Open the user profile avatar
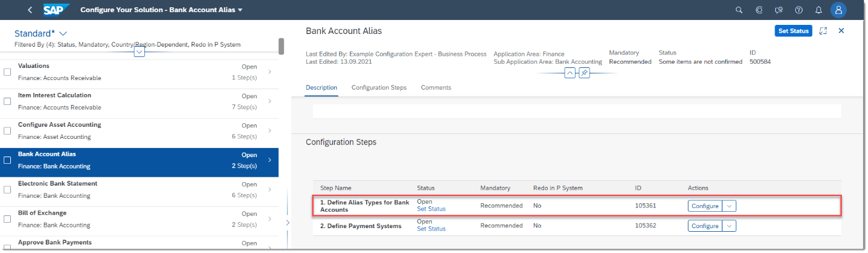This screenshot has height=253, width=868. [838, 10]
